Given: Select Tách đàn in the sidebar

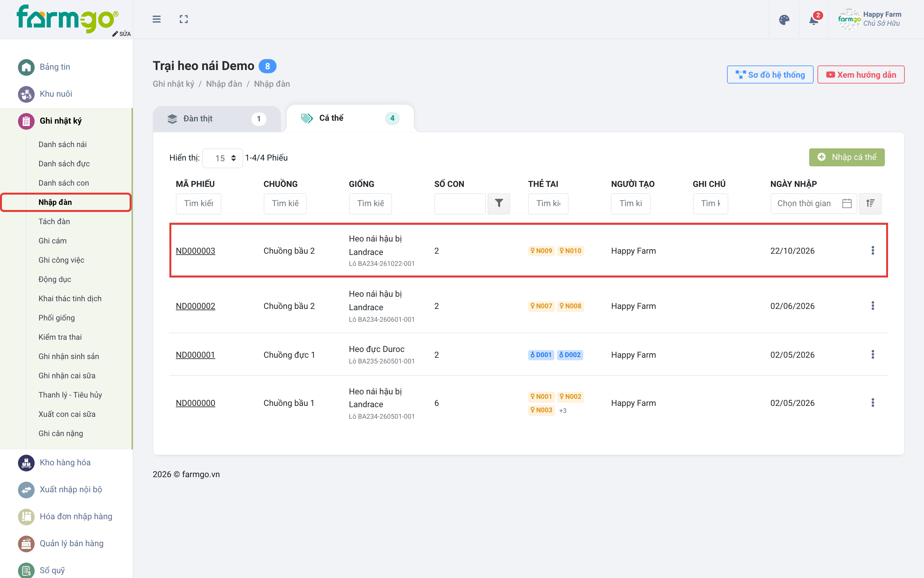Looking at the screenshot, I should [54, 221].
